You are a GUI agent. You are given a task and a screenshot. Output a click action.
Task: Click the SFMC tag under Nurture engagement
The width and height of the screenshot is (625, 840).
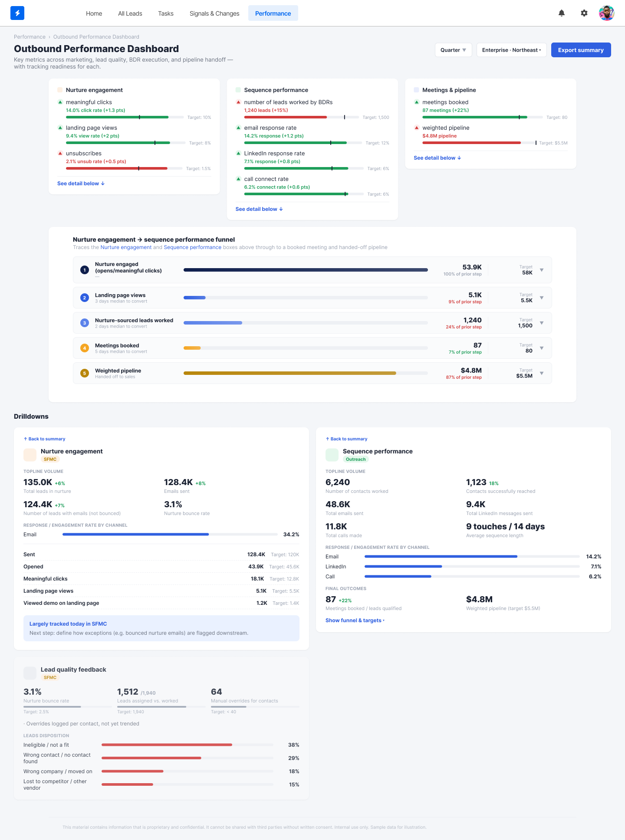tap(50, 459)
